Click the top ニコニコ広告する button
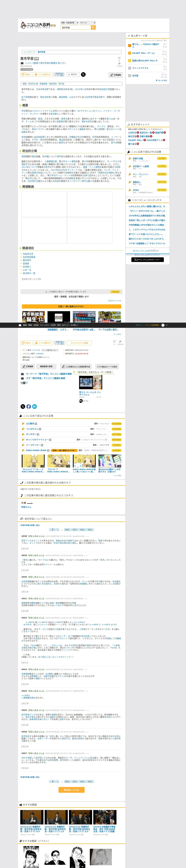The width and height of the screenshot is (186, 868). tap(43, 75)
